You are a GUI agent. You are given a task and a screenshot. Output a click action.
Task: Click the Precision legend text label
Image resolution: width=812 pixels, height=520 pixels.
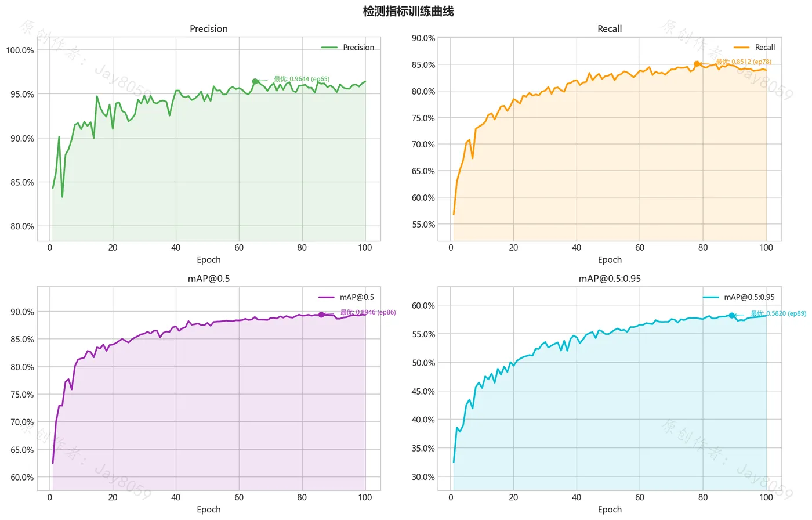358,48
